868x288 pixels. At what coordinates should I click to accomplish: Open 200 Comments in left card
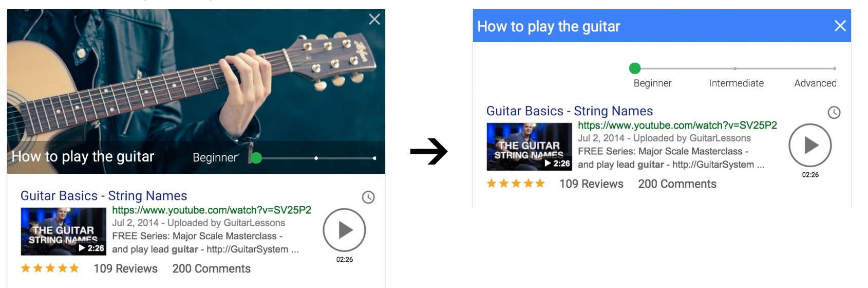[212, 269]
